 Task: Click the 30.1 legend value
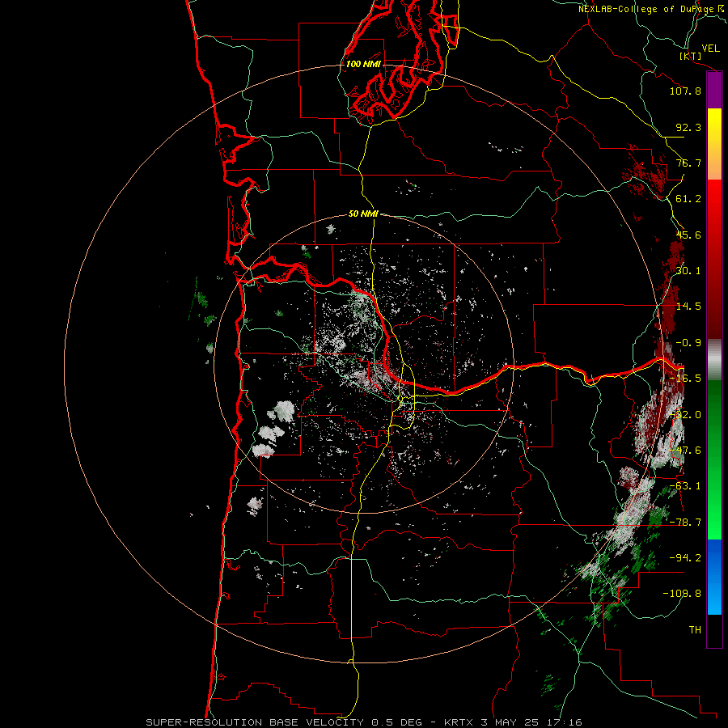[688, 271]
